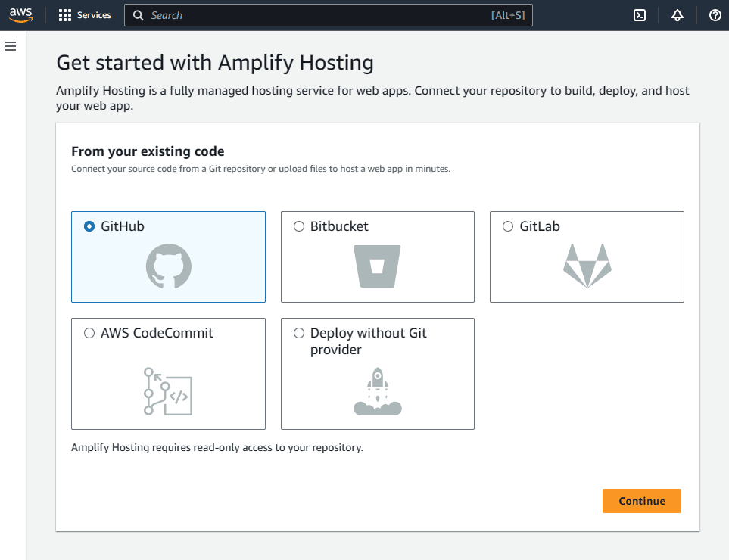Open the notifications bell

point(678,15)
